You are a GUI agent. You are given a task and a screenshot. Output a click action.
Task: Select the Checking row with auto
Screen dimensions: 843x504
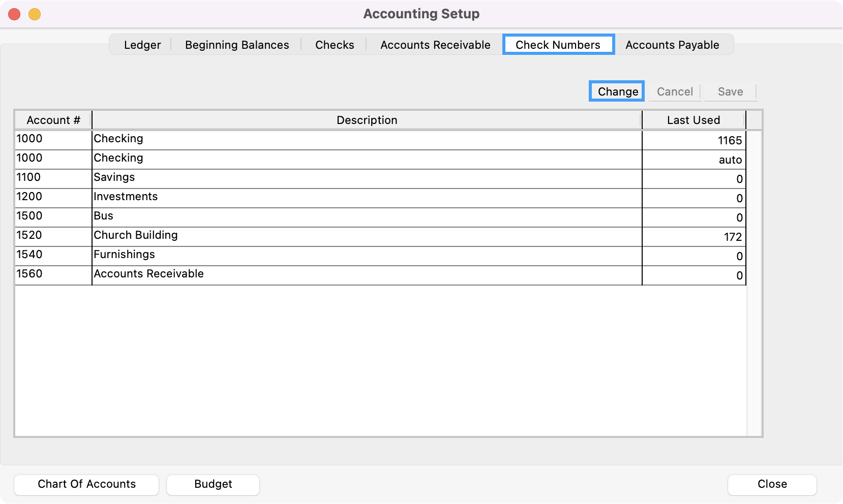(366, 160)
